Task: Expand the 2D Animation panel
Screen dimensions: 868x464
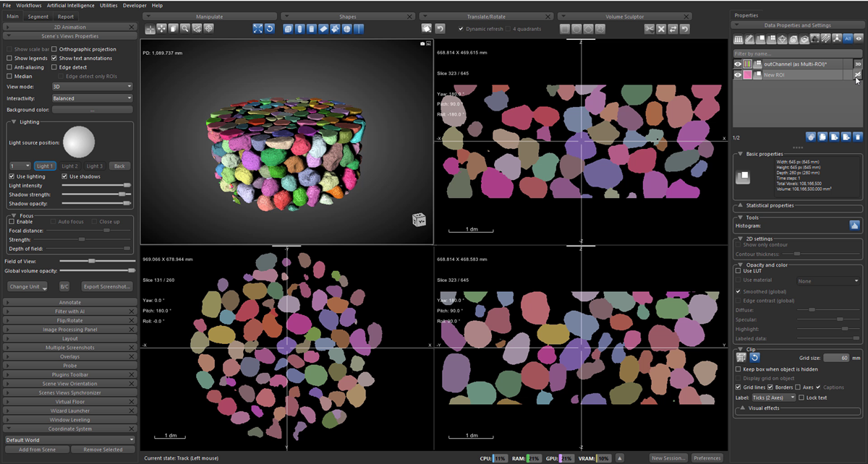Action: (x=70, y=26)
